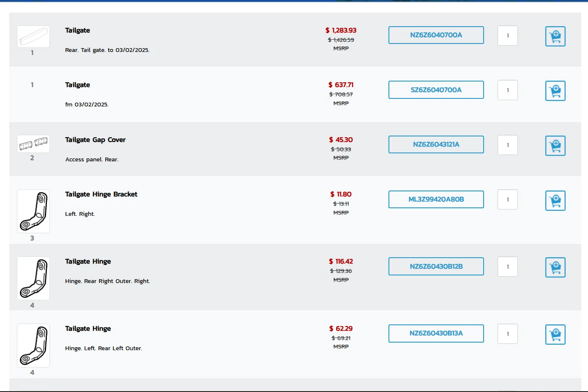View the Tailgate Hinge Bracket thumbnail

click(x=33, y=211)
